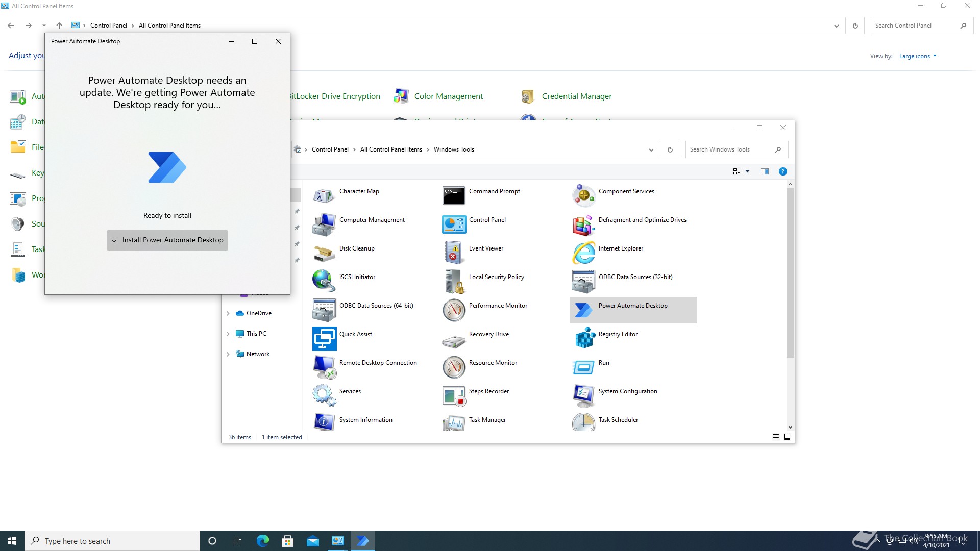Open Microsoft Store from taskbar

(288, 541)
